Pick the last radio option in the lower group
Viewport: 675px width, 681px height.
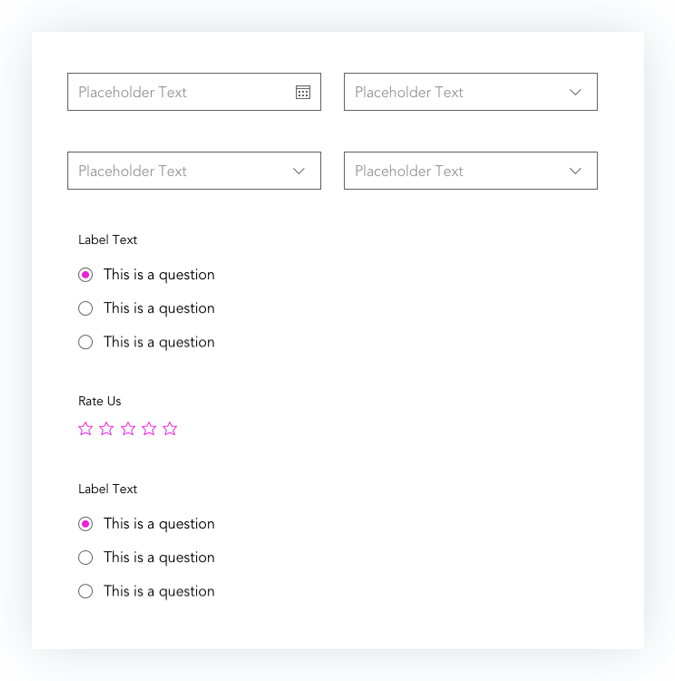pyautogui.click(x=86, y=591)
